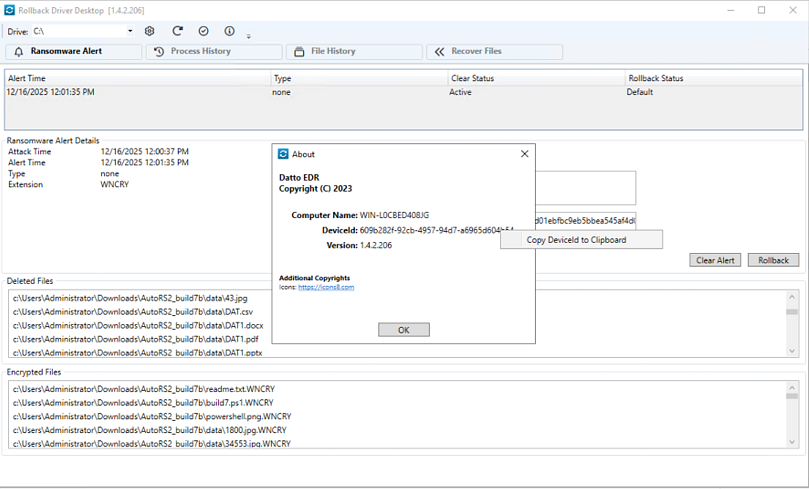This screenshot has width=809, height=489.
Task: Click the refresh icon in toolbar
Action: [177, 31]
